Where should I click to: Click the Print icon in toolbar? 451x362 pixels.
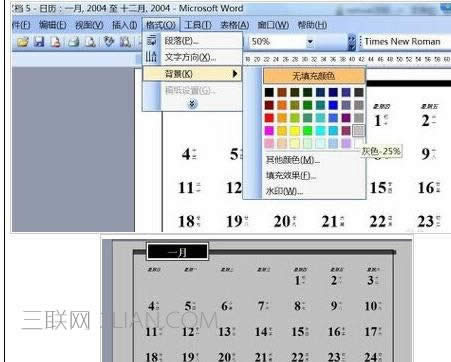pos(73,42)
